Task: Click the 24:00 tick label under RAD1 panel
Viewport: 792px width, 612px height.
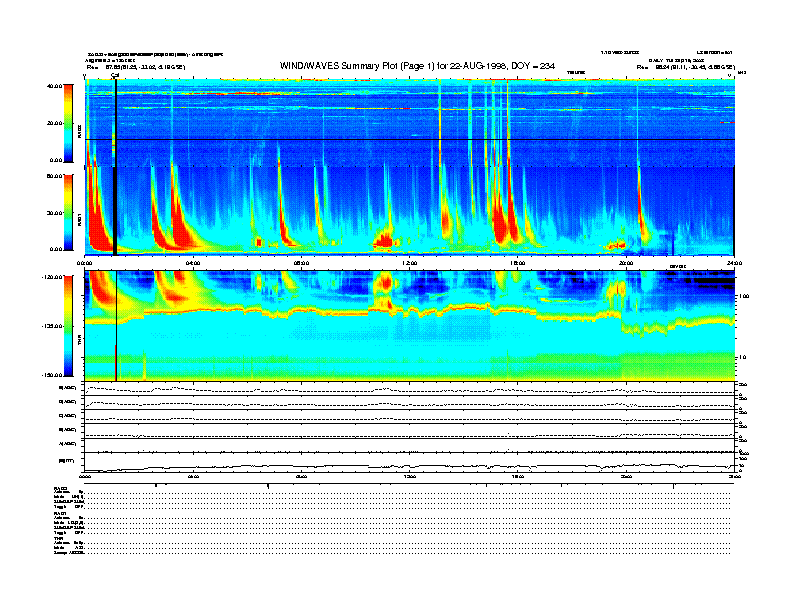Action: click(x=734, y=263)
